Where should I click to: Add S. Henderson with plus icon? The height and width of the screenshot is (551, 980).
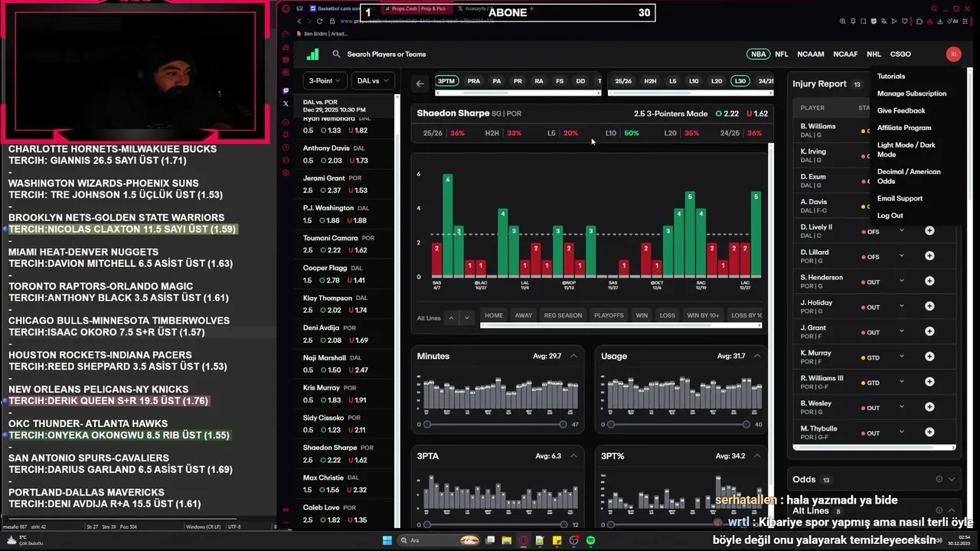[929, 281]
